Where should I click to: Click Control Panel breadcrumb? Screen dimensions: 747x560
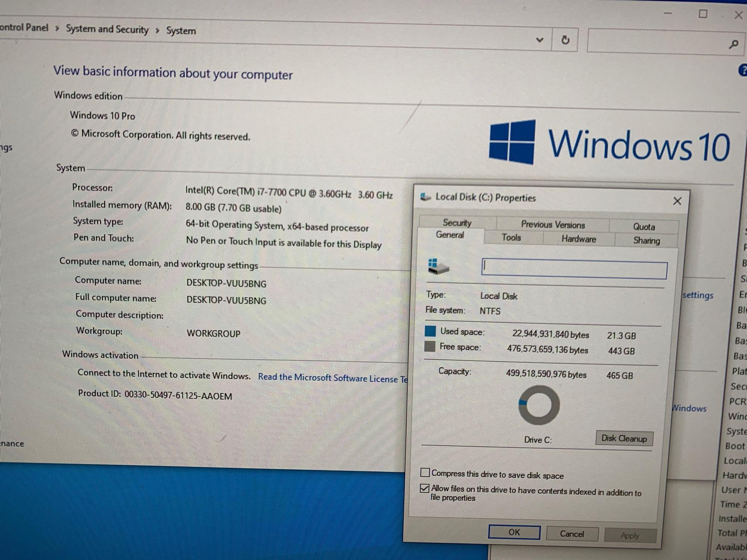[x=24, y=27]
